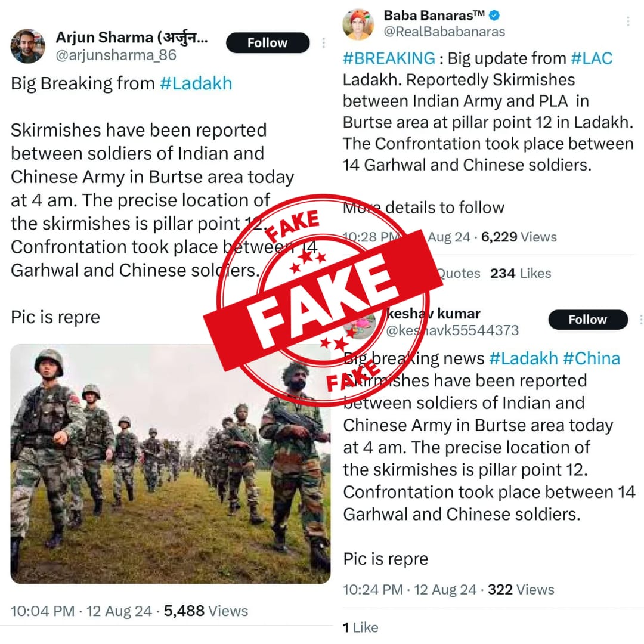This screenshot has width=644, height=644.
Task: Click Baba Banaras blue verified badge
Action: coord(494,16)
